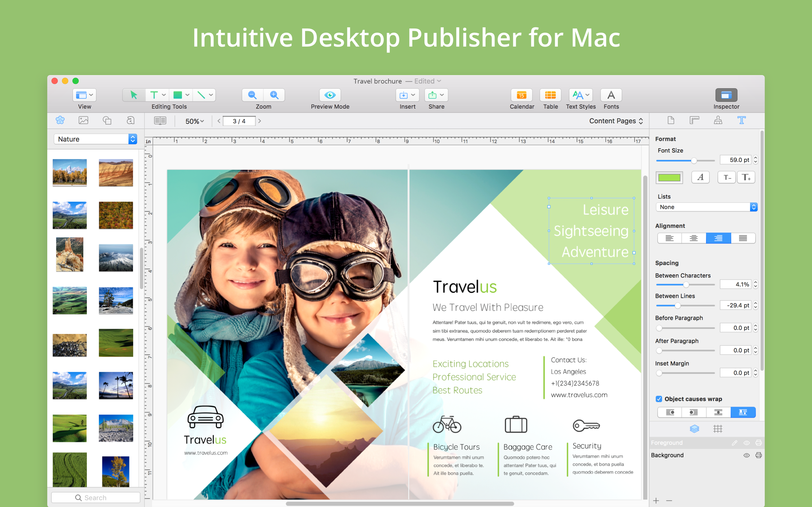Switch to the Layers view icon
Image resolution: width=812 pixels, height=507 pixels.
pyautogui.click(x=695, y=428)
